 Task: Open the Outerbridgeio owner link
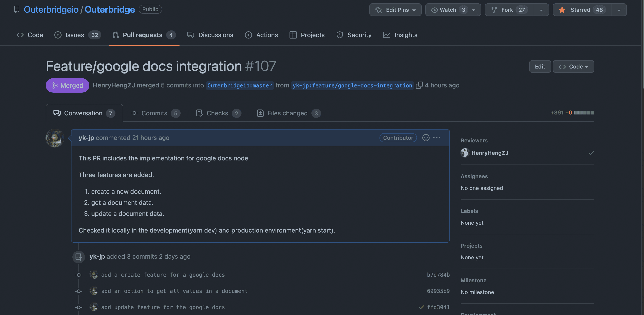coord(51,9)
